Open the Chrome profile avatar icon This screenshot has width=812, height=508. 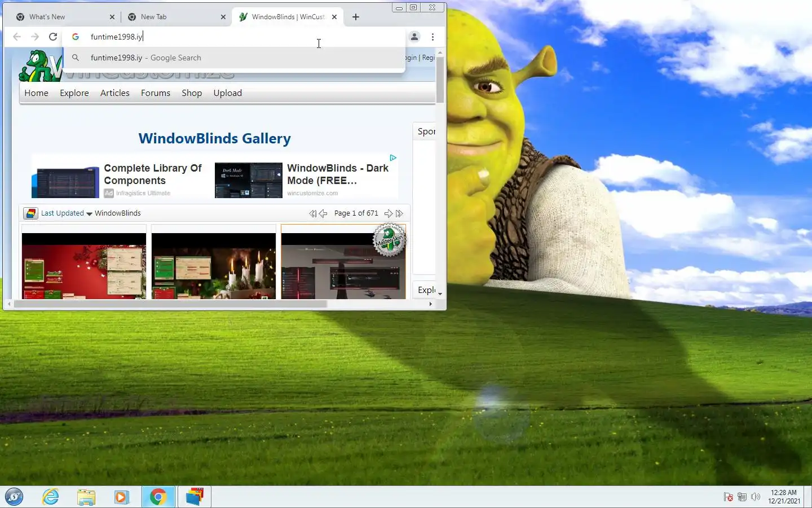(x=414, y=37)
